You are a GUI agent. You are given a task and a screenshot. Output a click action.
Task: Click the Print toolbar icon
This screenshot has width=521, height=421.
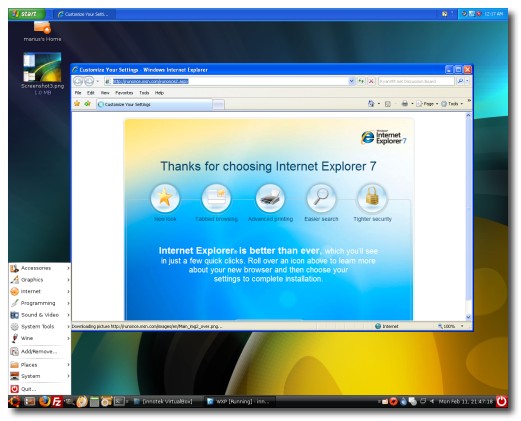point(404,104)
